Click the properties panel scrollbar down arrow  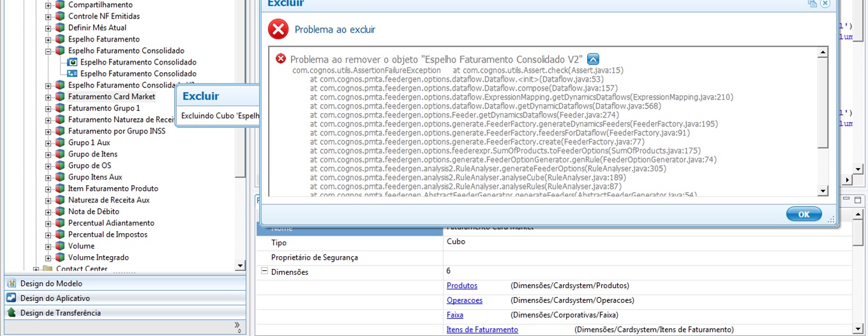[x=857, y=330]
